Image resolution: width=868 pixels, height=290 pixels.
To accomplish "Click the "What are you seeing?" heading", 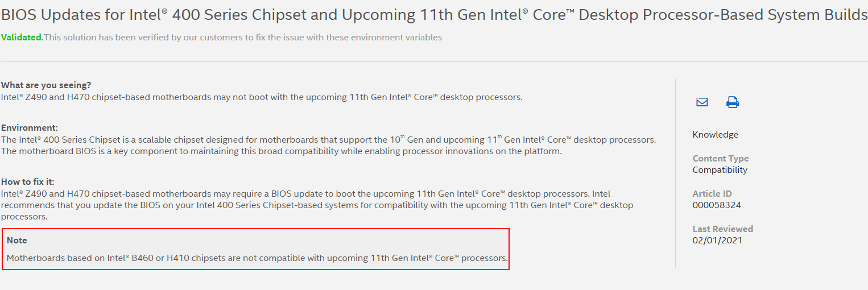I will (x=46, y=85).
